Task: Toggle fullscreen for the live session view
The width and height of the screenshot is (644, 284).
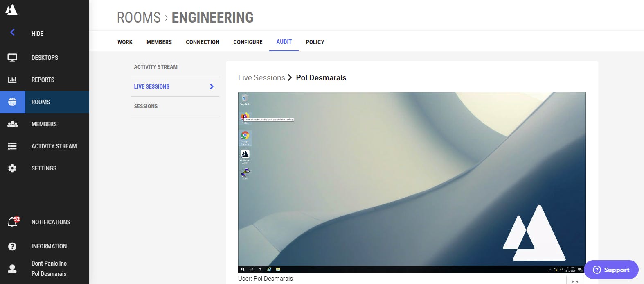Action: [x=575, y=281]
